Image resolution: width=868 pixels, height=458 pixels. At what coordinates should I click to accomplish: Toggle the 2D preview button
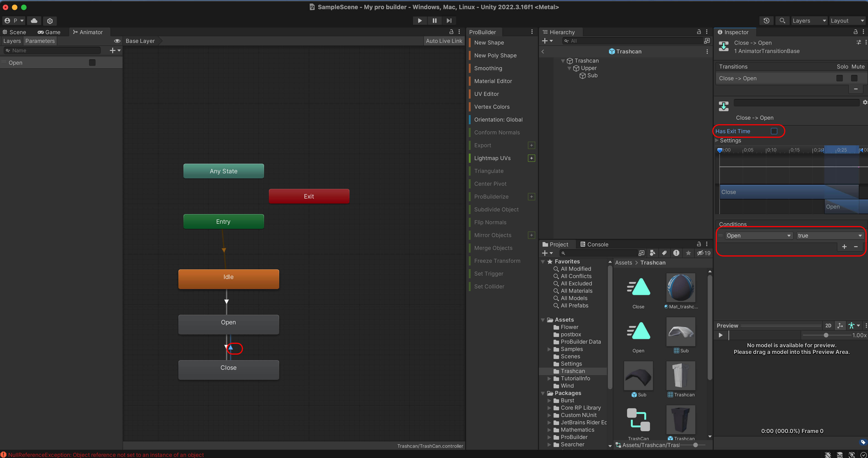828,326
